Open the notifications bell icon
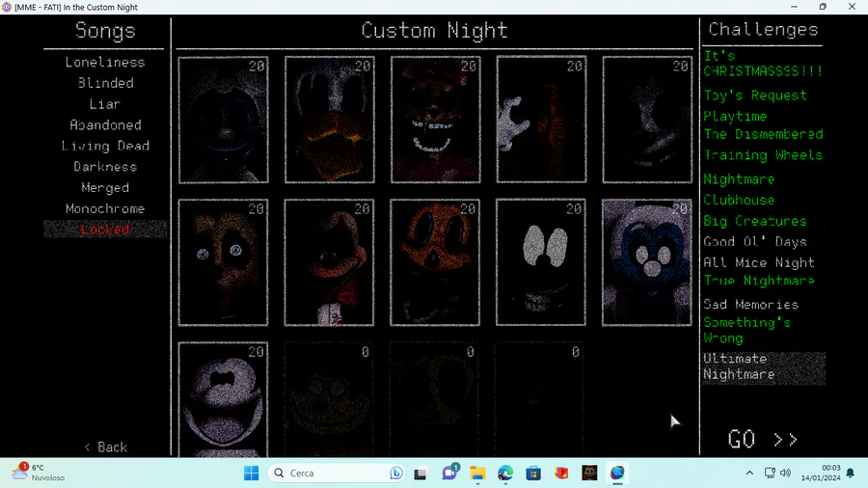Screen dimensions: 868x488 point(851,474)
